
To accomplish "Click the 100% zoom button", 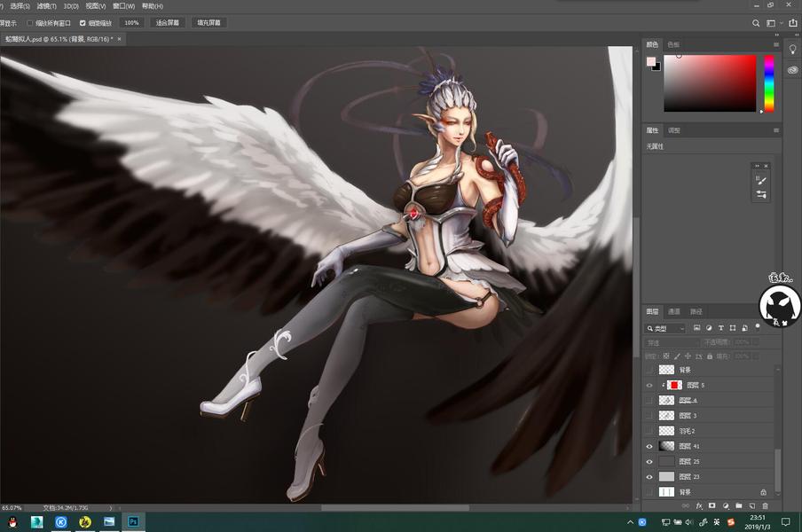I will tap(132, 23).
